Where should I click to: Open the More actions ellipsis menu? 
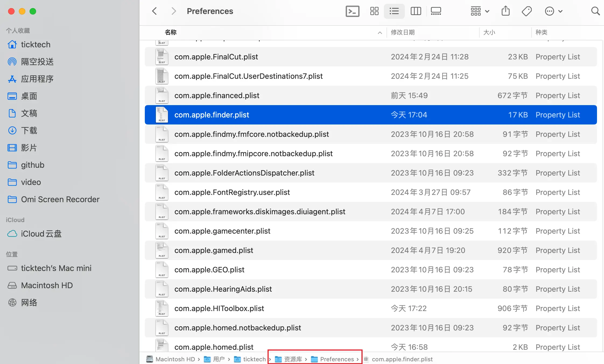pos(554,11)
